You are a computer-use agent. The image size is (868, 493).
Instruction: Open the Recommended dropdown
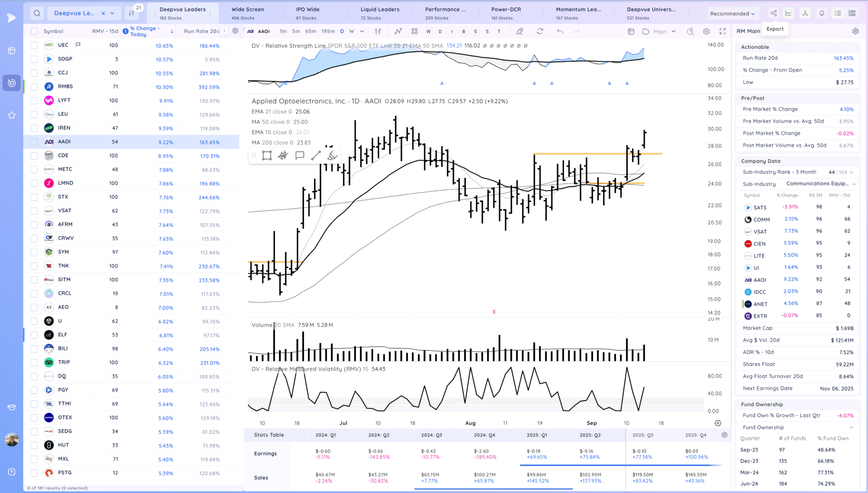tap(732, 14)
